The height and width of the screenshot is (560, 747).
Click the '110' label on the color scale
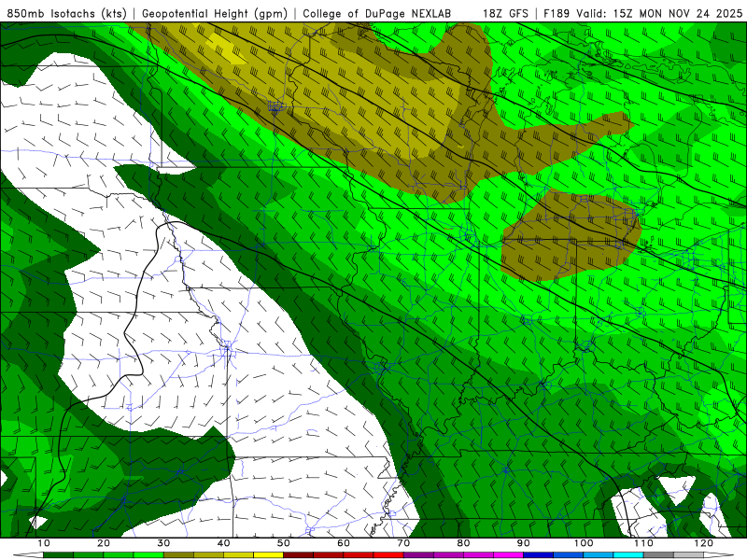coord(643,543)
